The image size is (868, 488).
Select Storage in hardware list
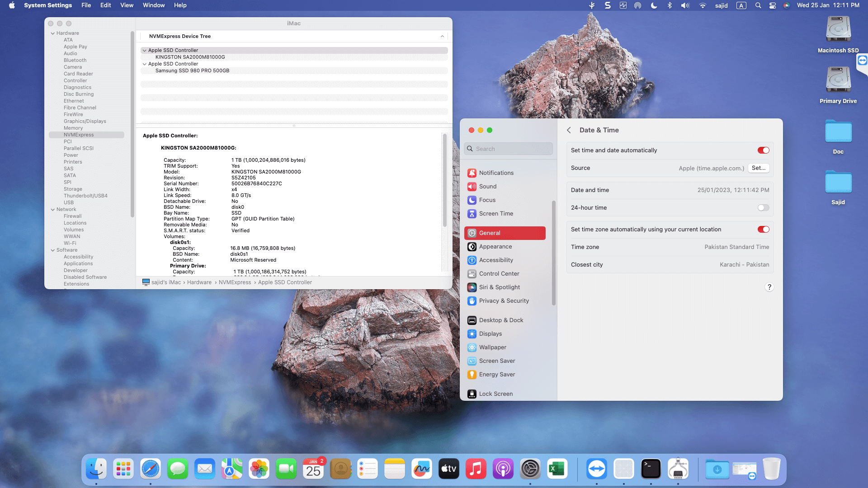point(73,189)
